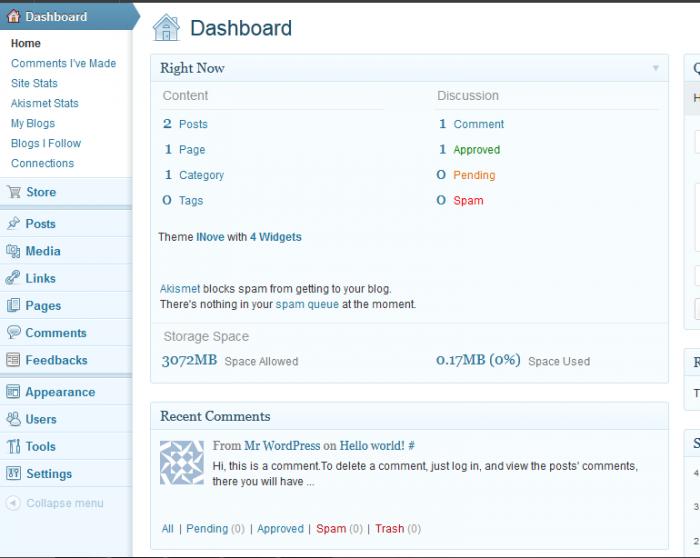Open the 4 Widgets link

pyautogui.click(x=275, y=237)
